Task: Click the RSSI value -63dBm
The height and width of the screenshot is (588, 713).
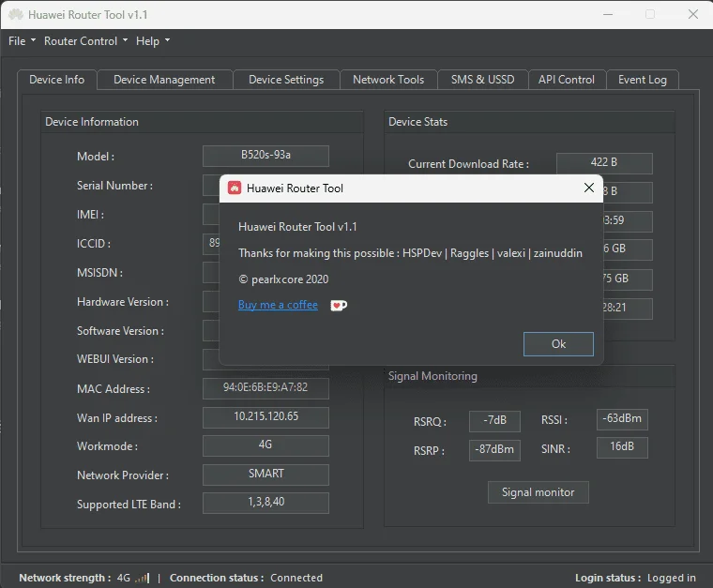Action: 622,419
